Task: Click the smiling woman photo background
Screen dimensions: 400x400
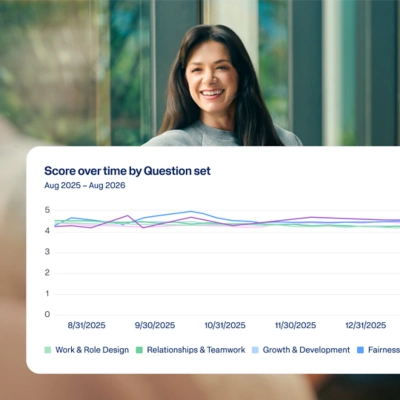Action: (x=200, y=73)
